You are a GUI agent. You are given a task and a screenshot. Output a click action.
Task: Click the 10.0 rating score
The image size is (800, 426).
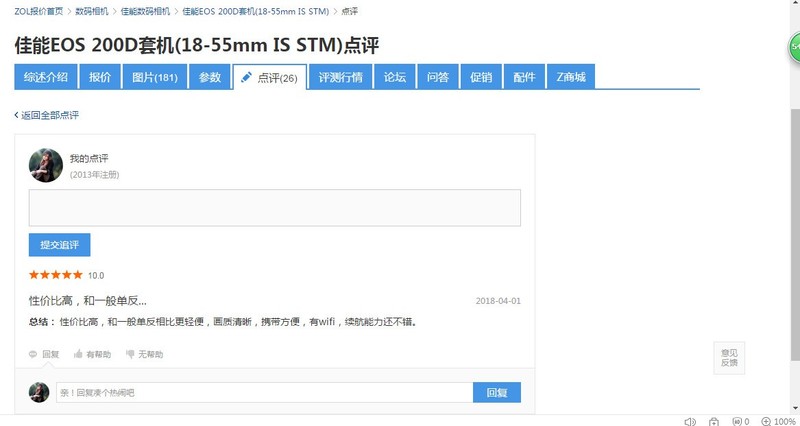click(x=96, y=275)
